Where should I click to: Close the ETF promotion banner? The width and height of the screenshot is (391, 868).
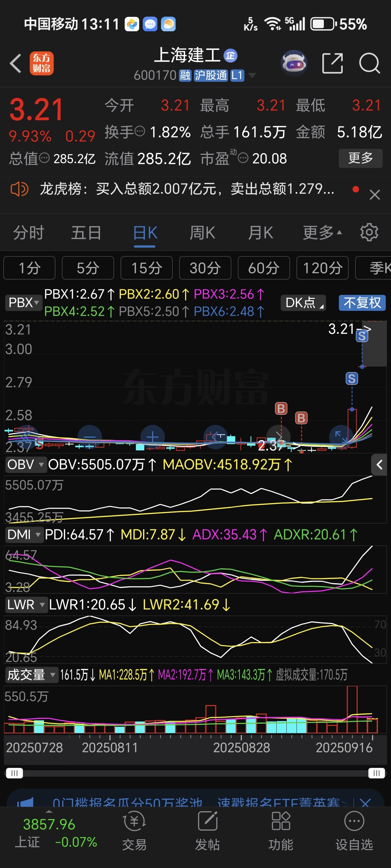coord(365,803)
